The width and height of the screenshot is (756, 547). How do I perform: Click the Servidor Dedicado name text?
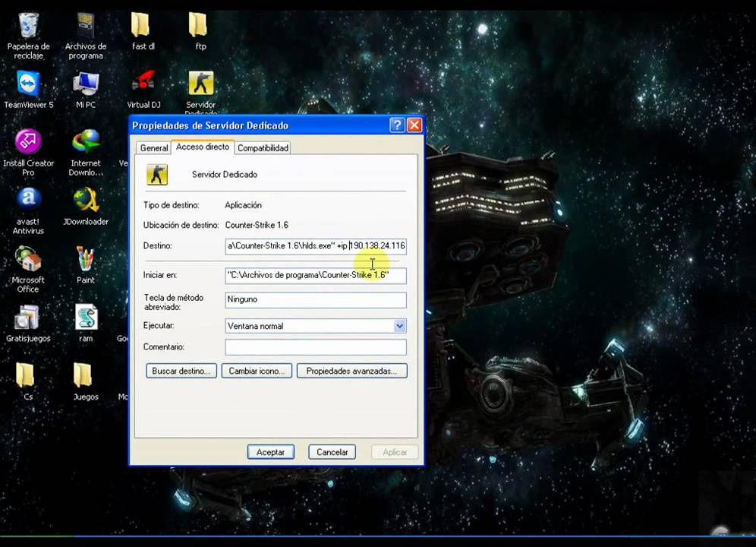click(x=225, y=174)
